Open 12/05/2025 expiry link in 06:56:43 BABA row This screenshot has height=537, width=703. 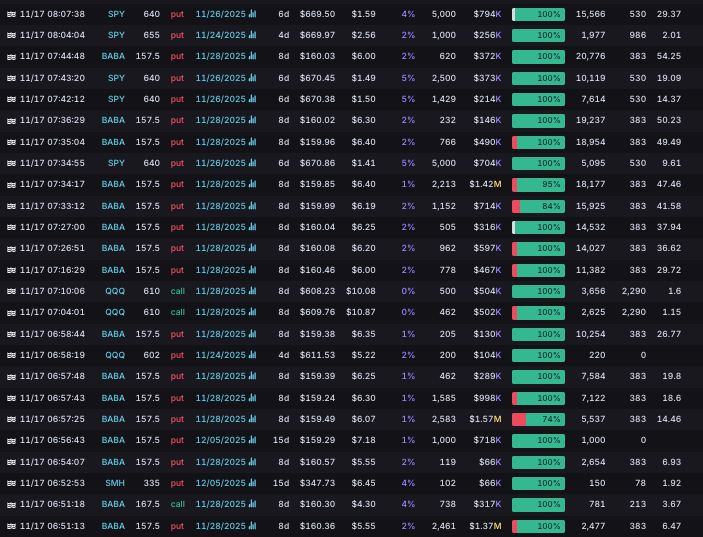pos(221,440)
